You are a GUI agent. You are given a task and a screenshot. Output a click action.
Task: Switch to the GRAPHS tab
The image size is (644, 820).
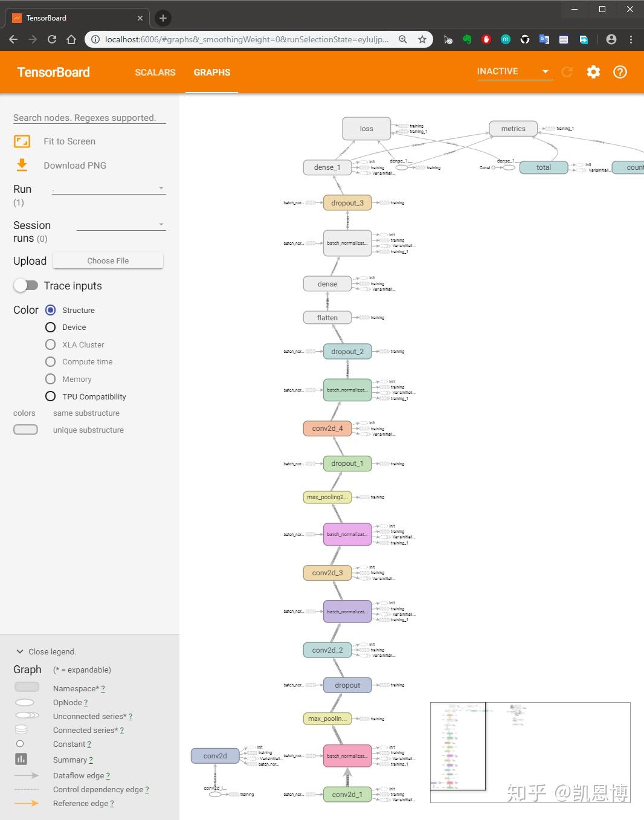click(212, 73)
